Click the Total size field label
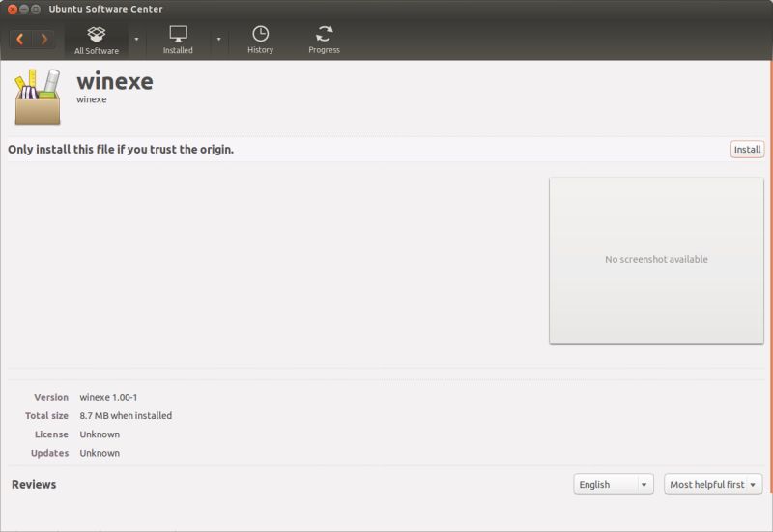 coord(46,416)
